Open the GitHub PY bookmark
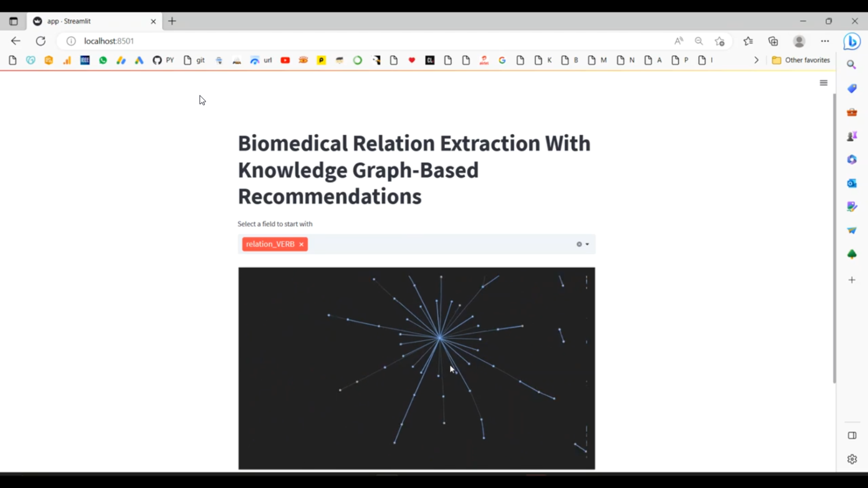The image size is (868, 488). 163,60
